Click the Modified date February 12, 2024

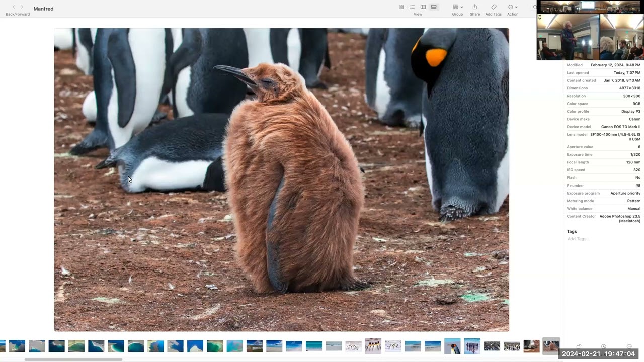pos(615,65)
